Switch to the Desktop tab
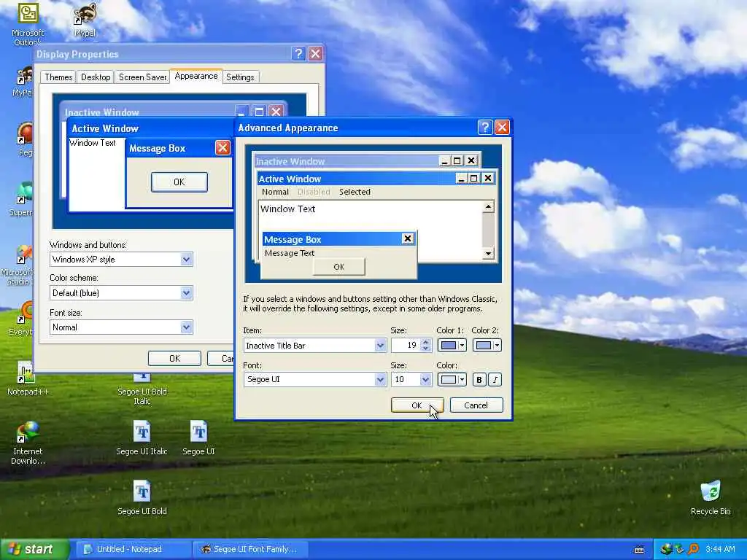Image resolution: width=747 pixels, height=560 pixels. click(96, 77)
